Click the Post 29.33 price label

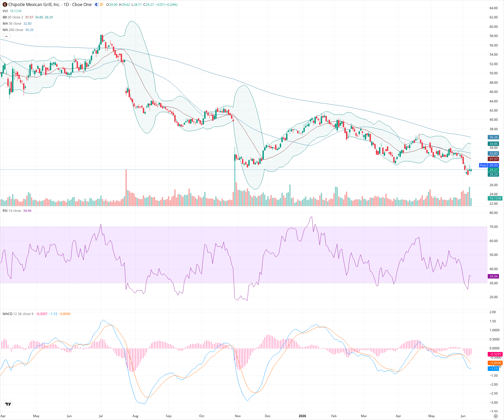pyautogui.click(x=489, y=165)
